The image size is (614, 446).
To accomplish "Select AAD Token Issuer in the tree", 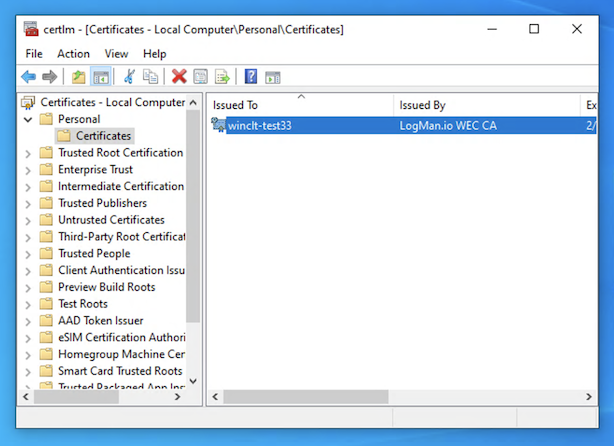I will click(x=101, y=321).
